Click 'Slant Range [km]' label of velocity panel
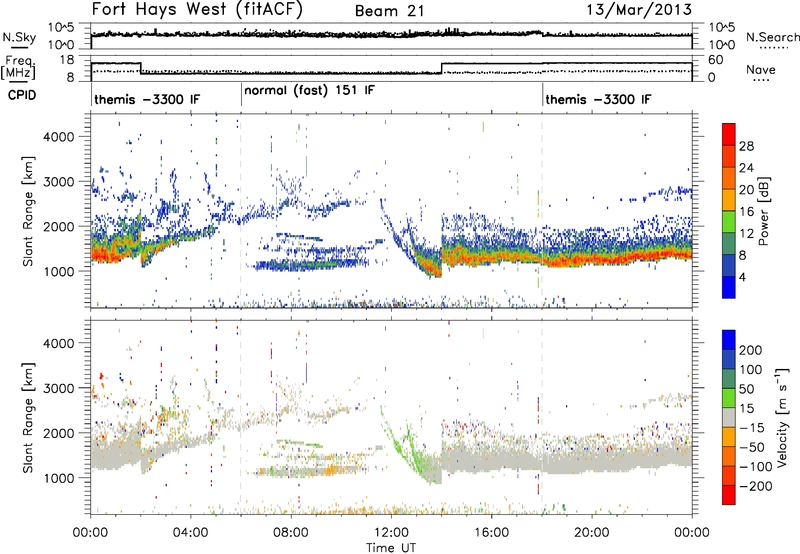800x554 pixels. pos(29,418)
